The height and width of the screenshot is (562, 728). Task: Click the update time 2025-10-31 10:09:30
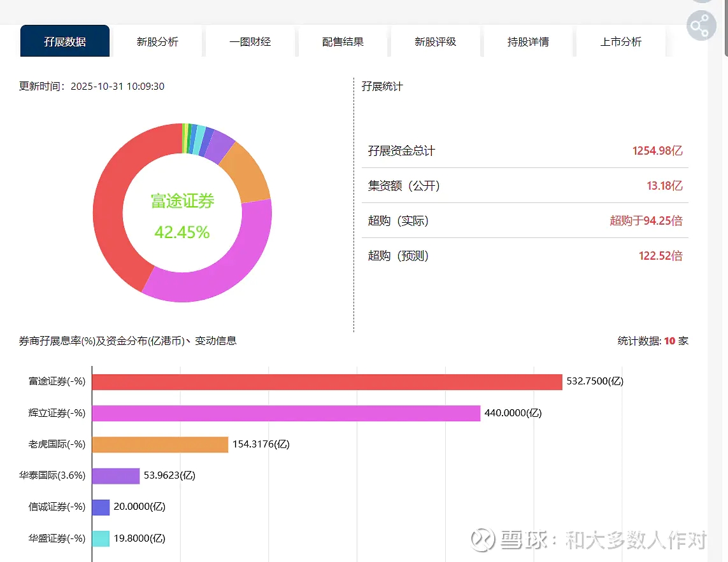pyautogui.click(x=117, y=87)
